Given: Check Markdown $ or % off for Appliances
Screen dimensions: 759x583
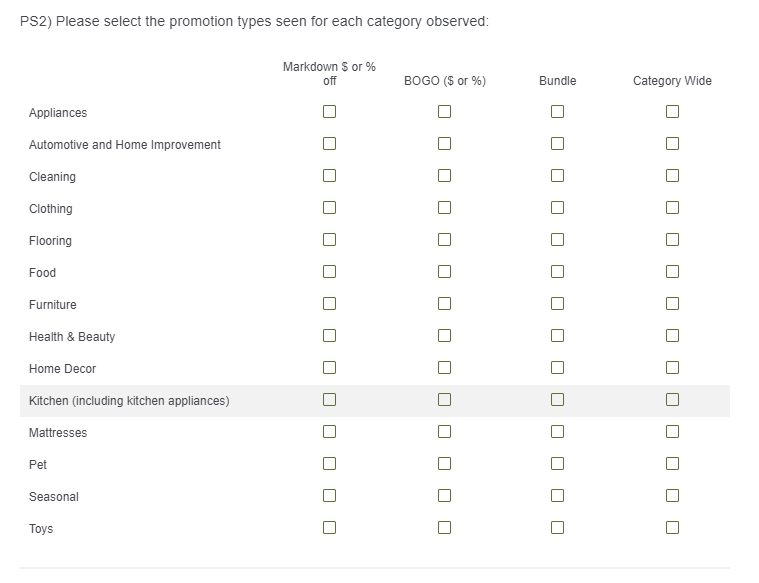Looking at the screenshot, I should pos(329,112).
